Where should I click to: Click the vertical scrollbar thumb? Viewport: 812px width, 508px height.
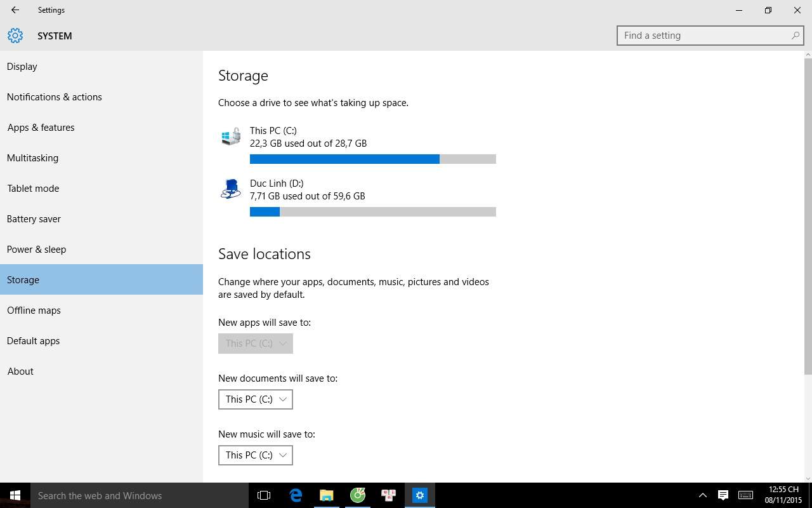pos(808,216)
